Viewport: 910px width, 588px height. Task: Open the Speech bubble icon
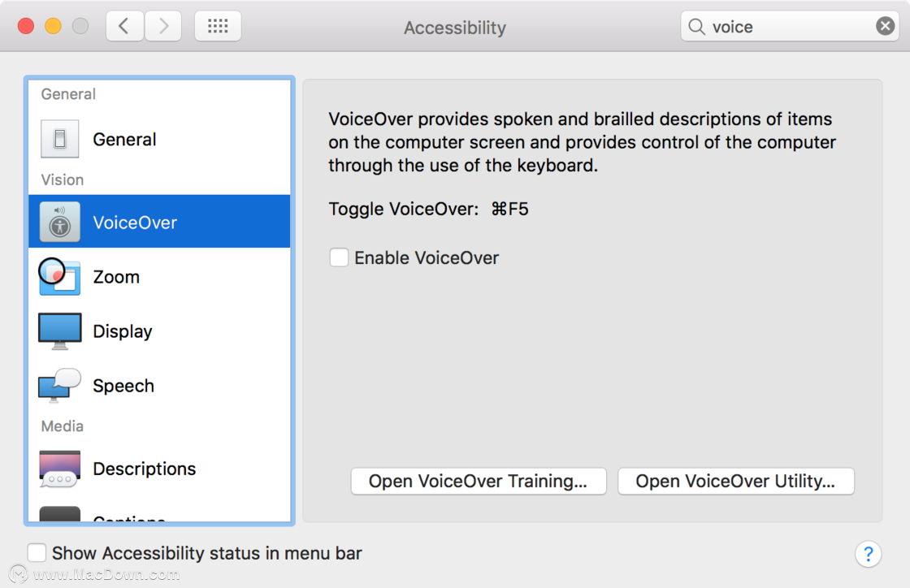point(59,385)
